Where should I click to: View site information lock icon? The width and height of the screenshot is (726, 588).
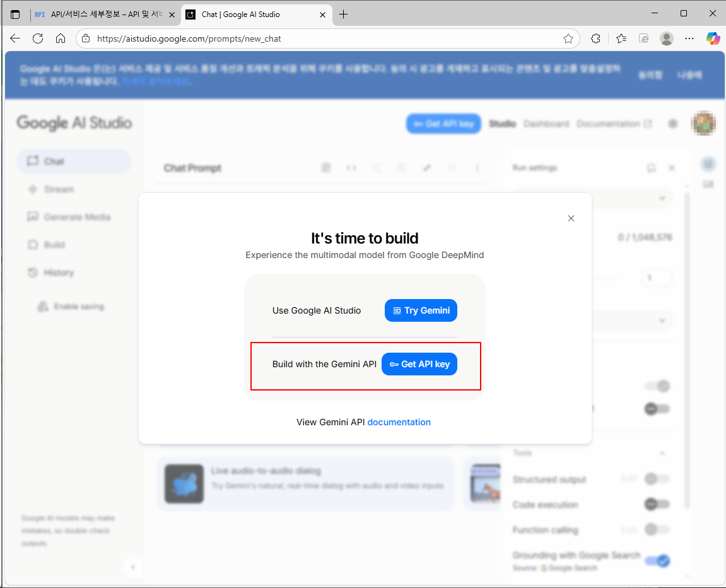pyautogui.click(x=86, y=38)
